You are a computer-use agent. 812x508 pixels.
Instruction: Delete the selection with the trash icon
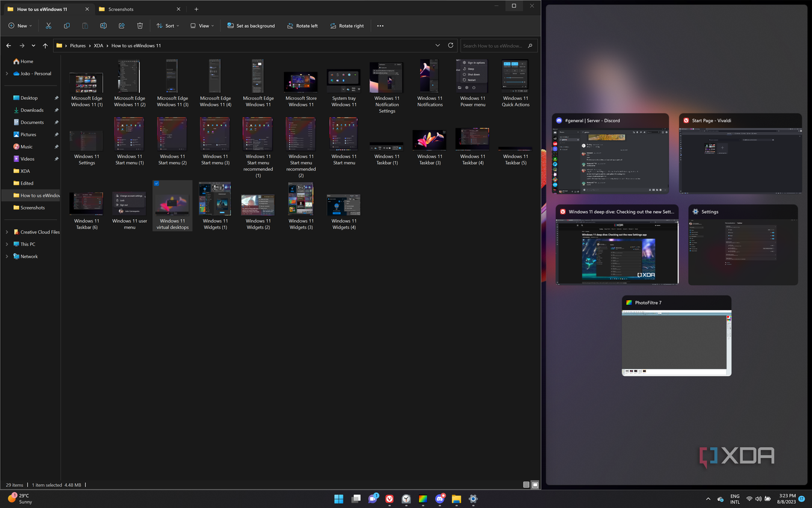click(x=140, y=26)
